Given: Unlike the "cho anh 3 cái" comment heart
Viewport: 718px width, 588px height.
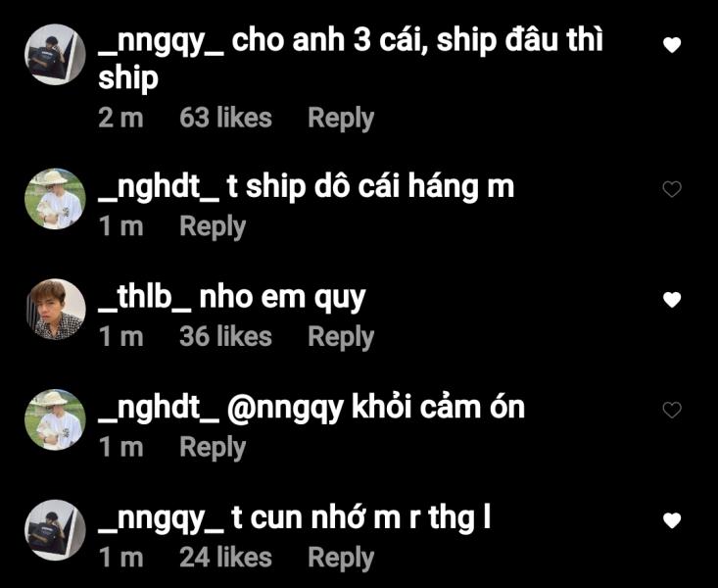Looking at the screenshot, I should [x=672, y=45].
